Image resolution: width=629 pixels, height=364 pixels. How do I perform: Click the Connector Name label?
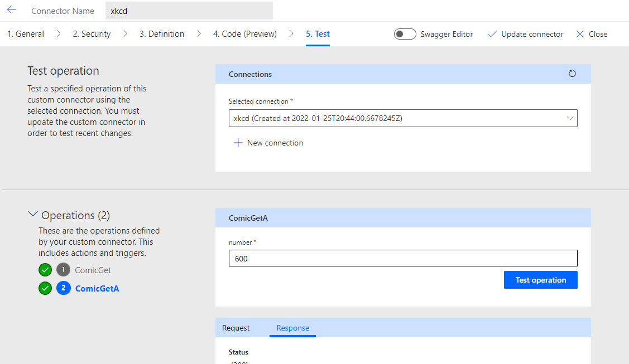point(63,11)
